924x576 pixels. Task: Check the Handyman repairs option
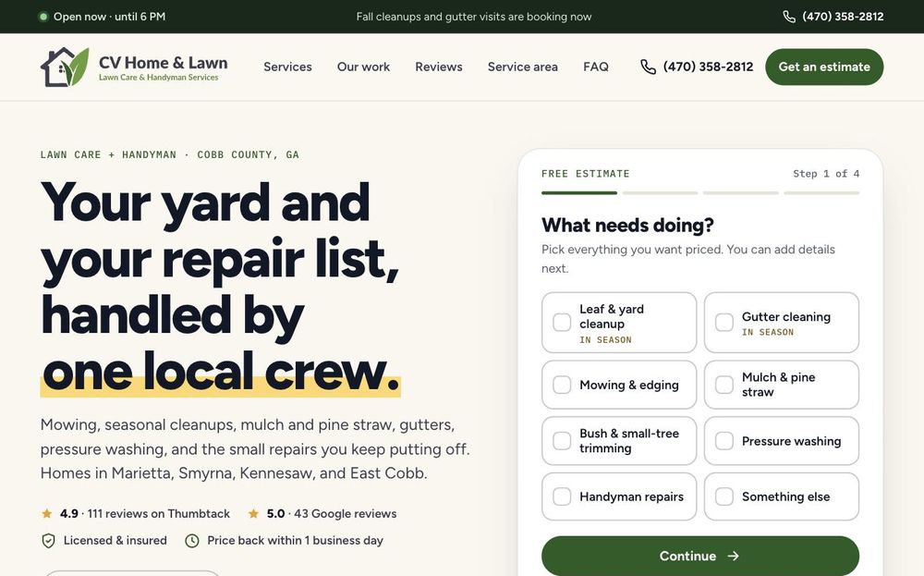562,496
